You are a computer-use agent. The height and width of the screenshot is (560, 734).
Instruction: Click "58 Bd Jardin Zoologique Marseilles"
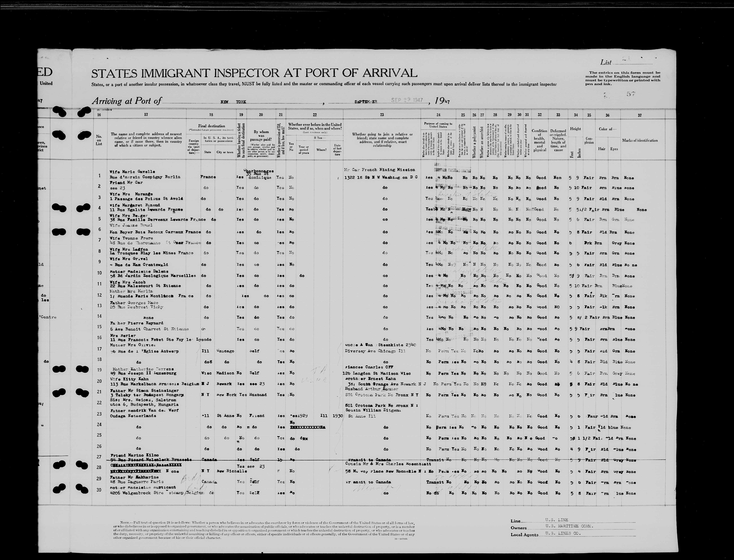[153, 276]
